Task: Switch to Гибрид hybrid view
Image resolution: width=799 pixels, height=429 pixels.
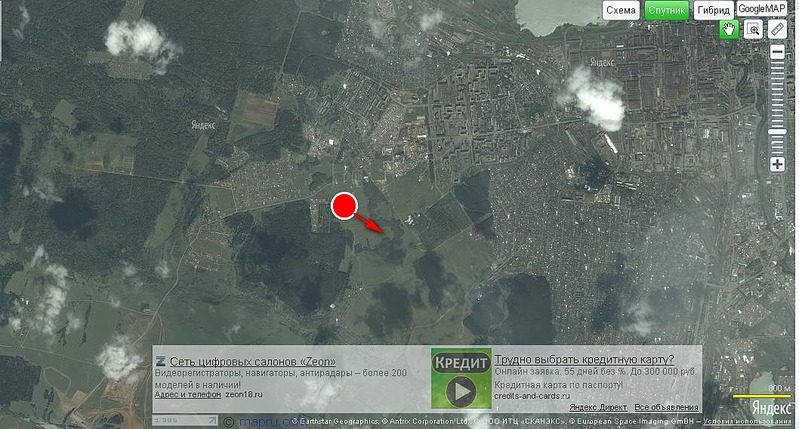Action: [x=712, y=10]
